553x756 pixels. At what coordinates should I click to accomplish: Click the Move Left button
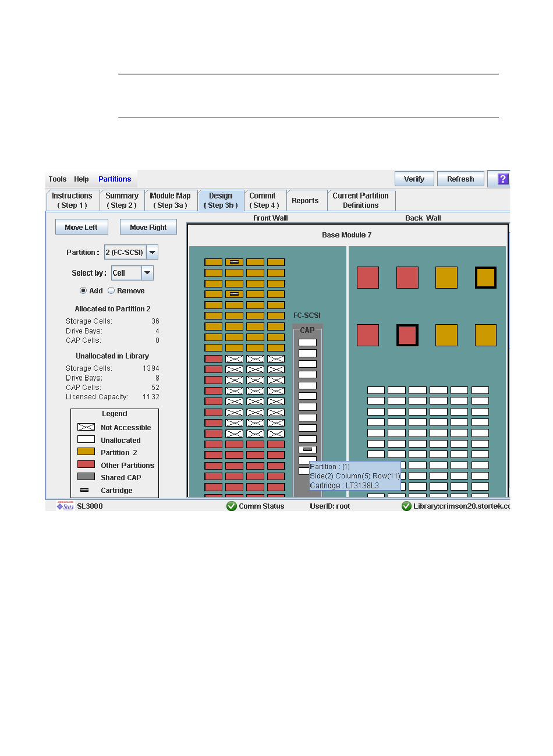[x=81, y=227]
